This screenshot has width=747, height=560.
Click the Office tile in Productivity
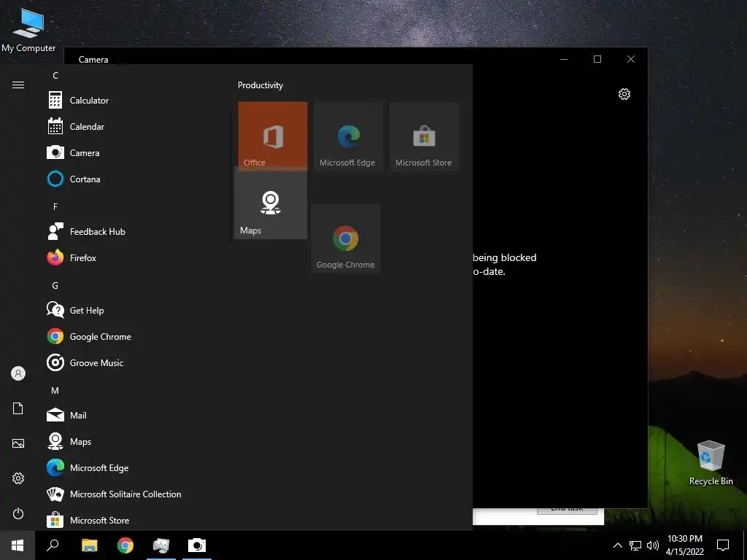coord(273,136)
